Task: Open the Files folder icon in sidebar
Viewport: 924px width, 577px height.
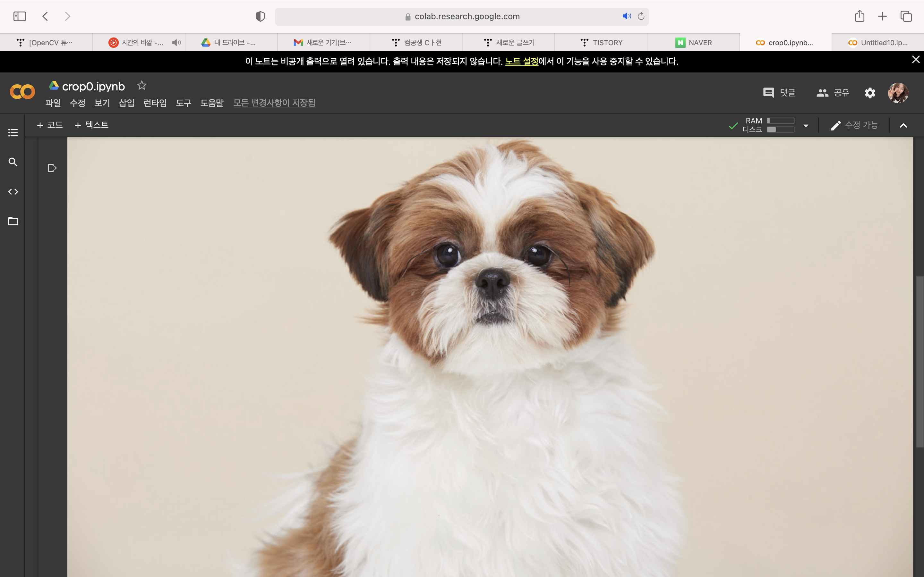Action: point(13,221)
